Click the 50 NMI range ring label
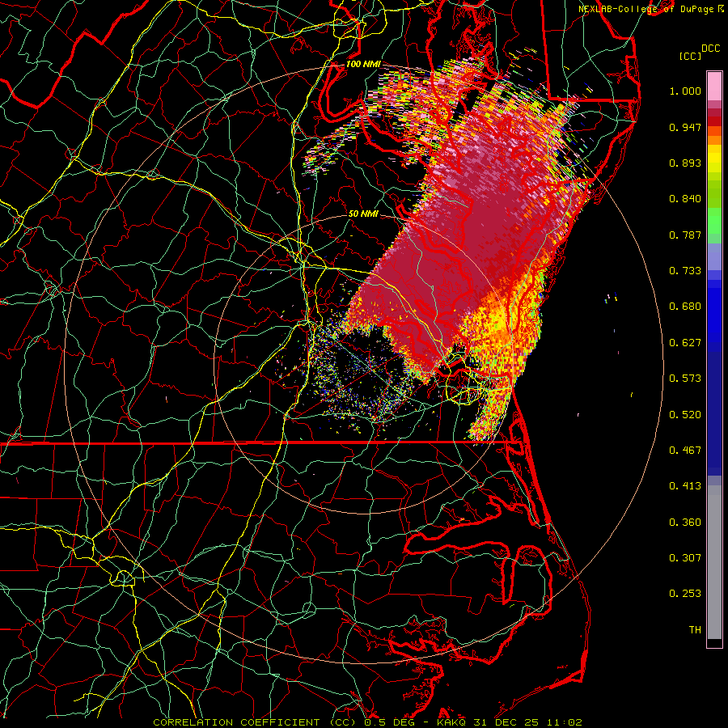 coord(363,214)
